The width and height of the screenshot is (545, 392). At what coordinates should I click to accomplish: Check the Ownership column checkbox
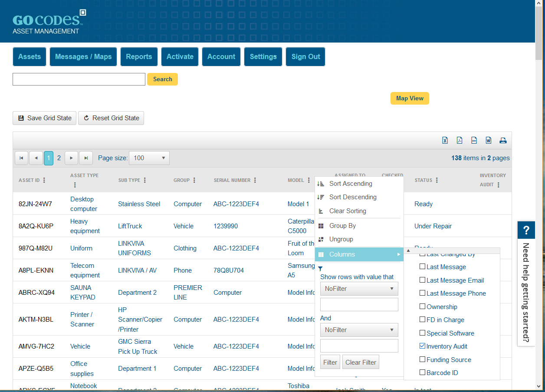click(x=423, y=306)
